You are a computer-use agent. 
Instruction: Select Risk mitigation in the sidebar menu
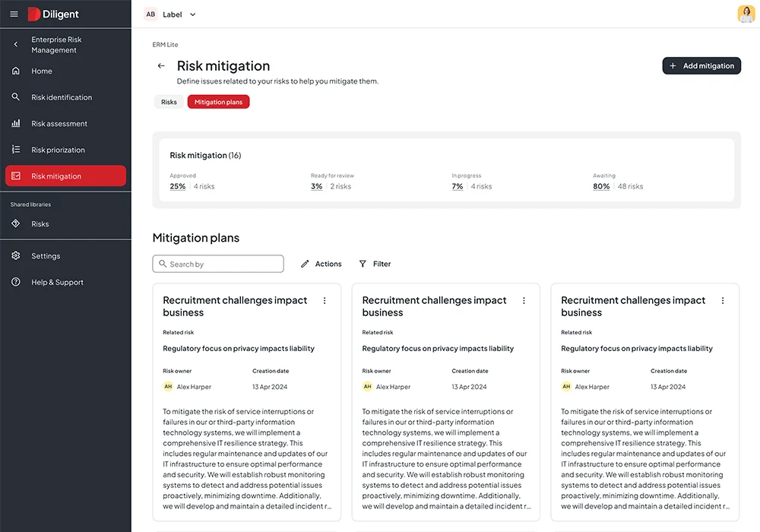pyautogui.click(x=66, y=176)
